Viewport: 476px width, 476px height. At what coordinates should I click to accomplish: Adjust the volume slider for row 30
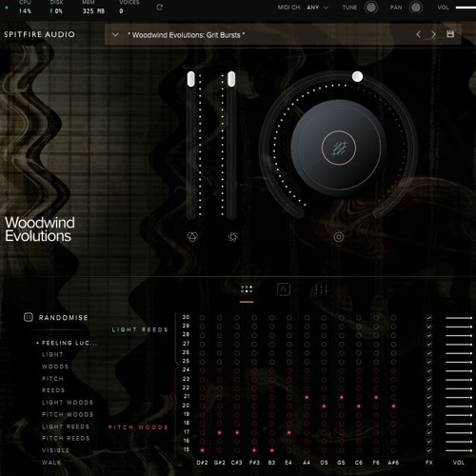point(459,318)
